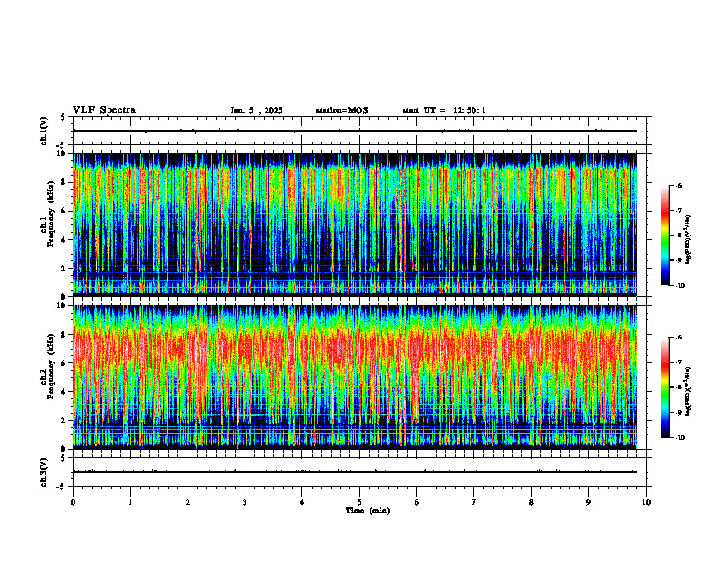
Task: Click inside the ch.1 spectrogram plot
Action: click(354, 224)
